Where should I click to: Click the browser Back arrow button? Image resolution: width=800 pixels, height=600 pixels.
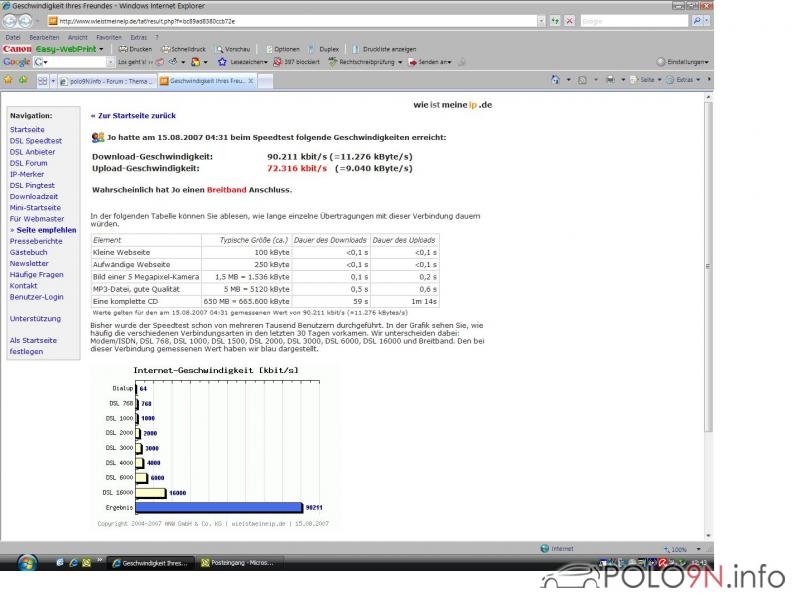point(10,21)
